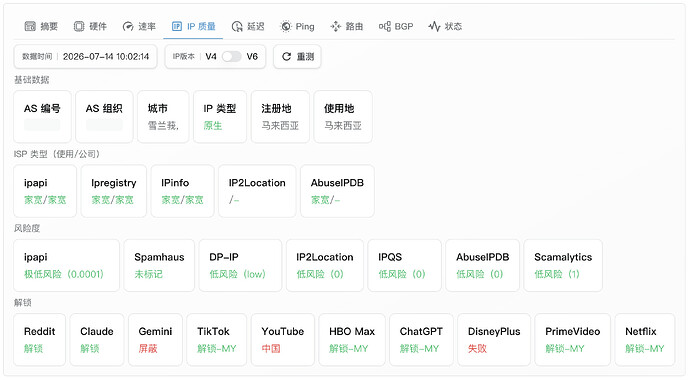Click the Spamhaus 未标记 card

pyautogui.click(x=159, y=265)
